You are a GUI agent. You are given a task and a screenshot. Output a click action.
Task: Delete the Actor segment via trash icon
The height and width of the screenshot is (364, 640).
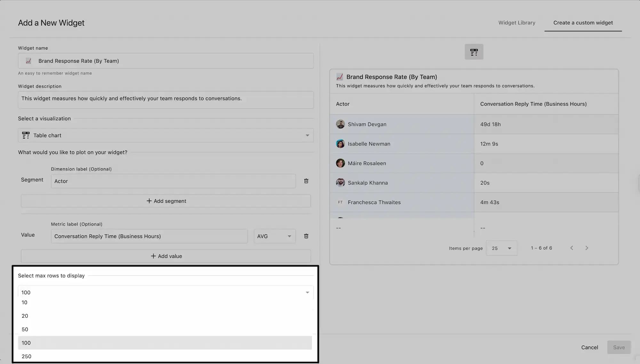point(306,181)
